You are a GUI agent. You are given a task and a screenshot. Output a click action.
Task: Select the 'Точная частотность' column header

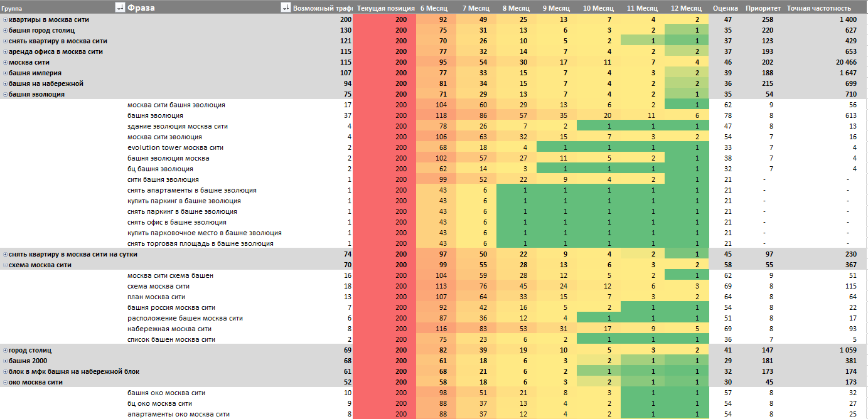pos(819,8)
